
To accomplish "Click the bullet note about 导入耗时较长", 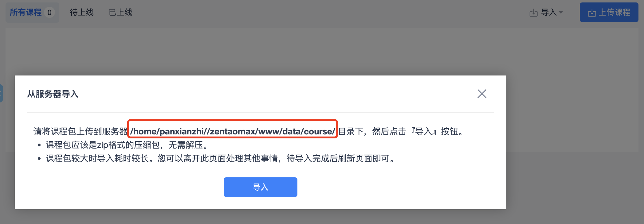I will [x=221, y=158].
